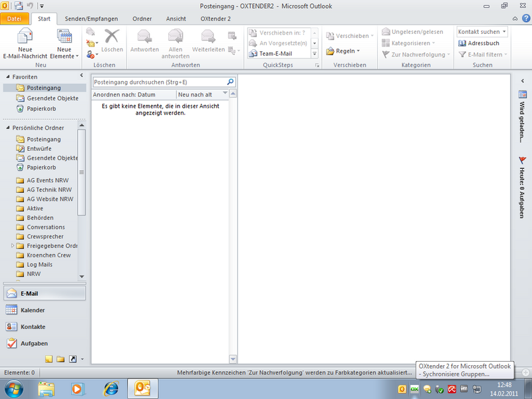Viewport: 532px width, 399px height.
Task: Collapse the Persönliche Ordner group
Action: pos(8,128)
